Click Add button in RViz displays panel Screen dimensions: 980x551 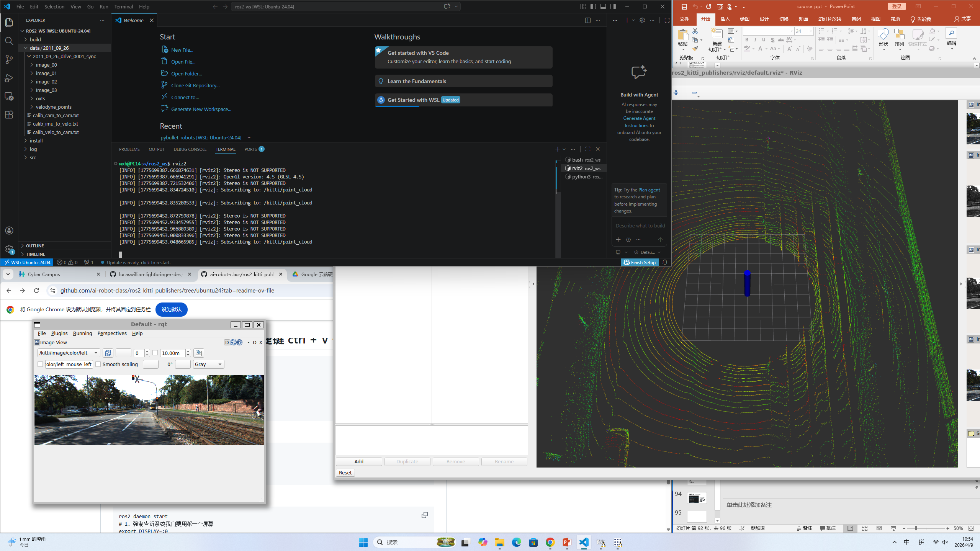pos(359,462)
